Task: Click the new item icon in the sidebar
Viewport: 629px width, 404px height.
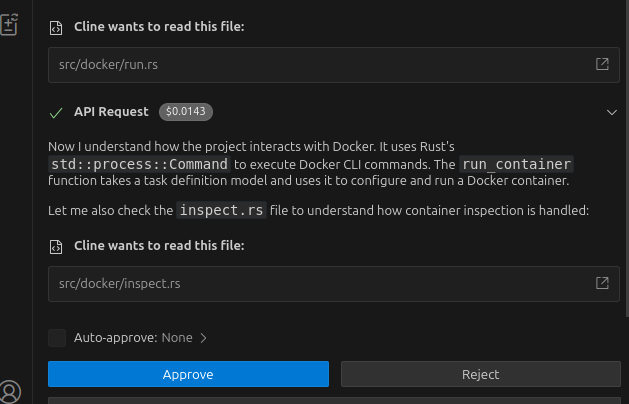Action: pos(9,25)
